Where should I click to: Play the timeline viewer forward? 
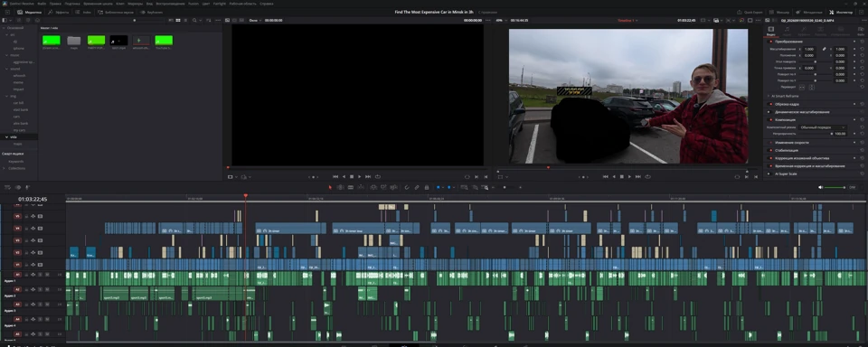pyautogui.click(x=629, y=176)
